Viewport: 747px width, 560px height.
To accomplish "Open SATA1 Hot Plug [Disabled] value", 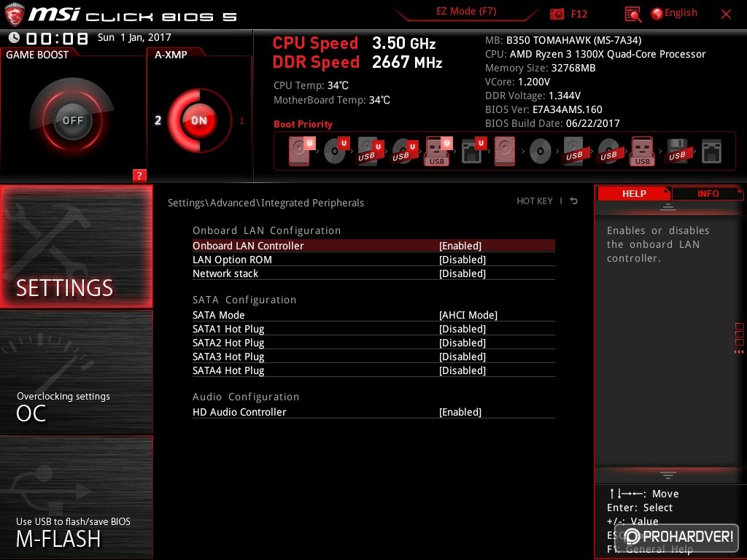I will click(x=462, y=329).
